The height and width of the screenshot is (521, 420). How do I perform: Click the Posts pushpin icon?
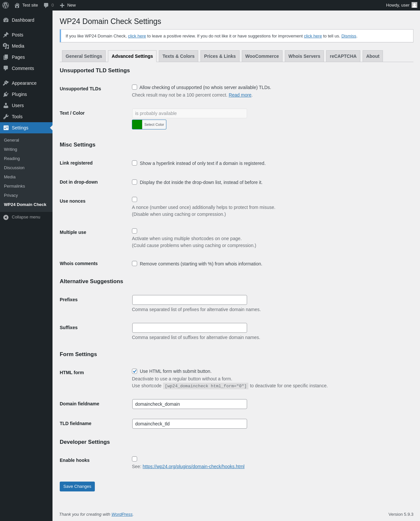tap(6, 35)
